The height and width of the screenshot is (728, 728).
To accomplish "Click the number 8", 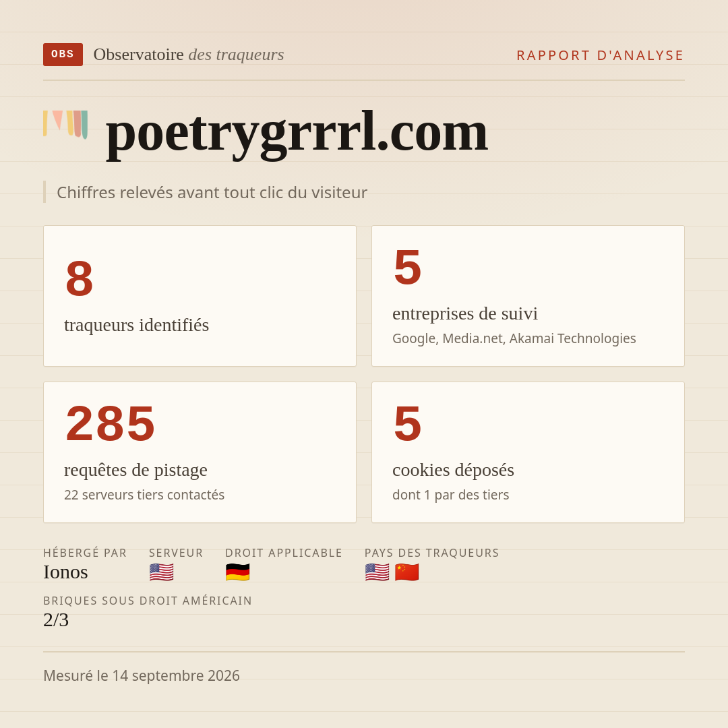I will tap(80, 278).
